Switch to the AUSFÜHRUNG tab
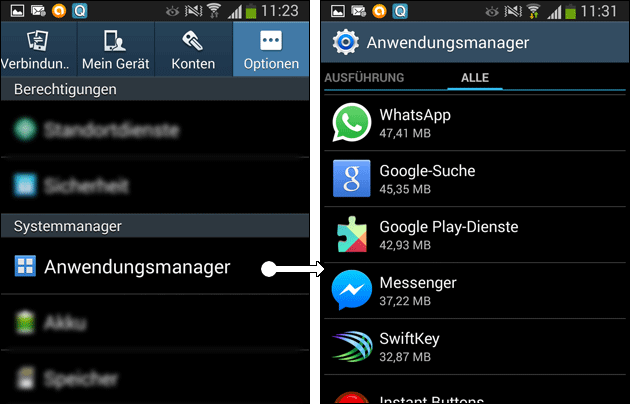This screenshot has width=630, height=404. click(x=364, y=78)
